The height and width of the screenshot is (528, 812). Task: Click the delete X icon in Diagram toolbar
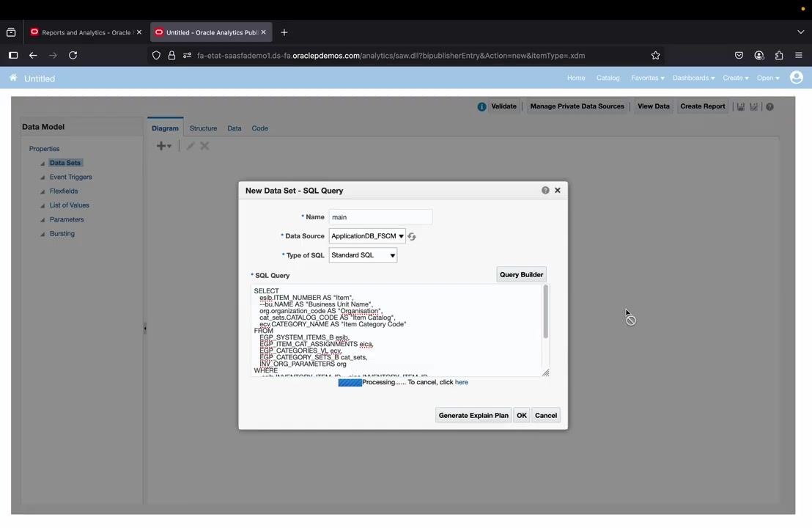pos(204,146)
